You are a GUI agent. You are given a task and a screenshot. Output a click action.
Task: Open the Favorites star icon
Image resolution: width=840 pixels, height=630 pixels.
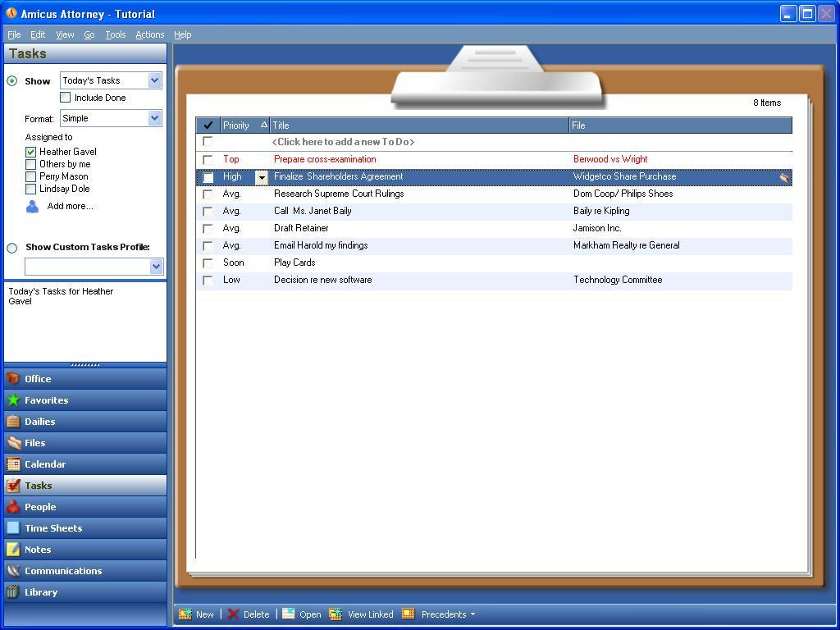[x=13, y=400]
